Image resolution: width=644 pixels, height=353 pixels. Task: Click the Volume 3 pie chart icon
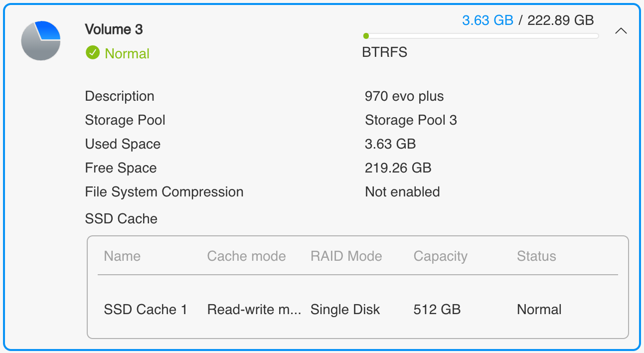tap(41, 41)
